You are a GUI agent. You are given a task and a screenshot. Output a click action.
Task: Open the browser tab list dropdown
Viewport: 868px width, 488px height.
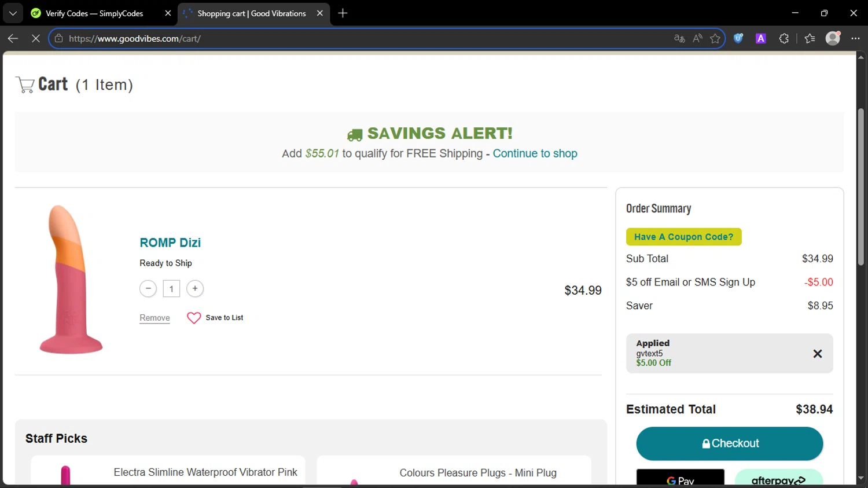coord(13,13)
